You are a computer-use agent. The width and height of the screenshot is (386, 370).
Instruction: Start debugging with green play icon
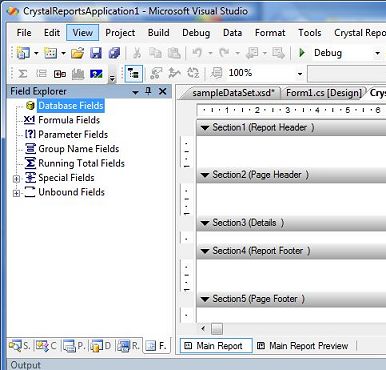[x=302, y=53]
